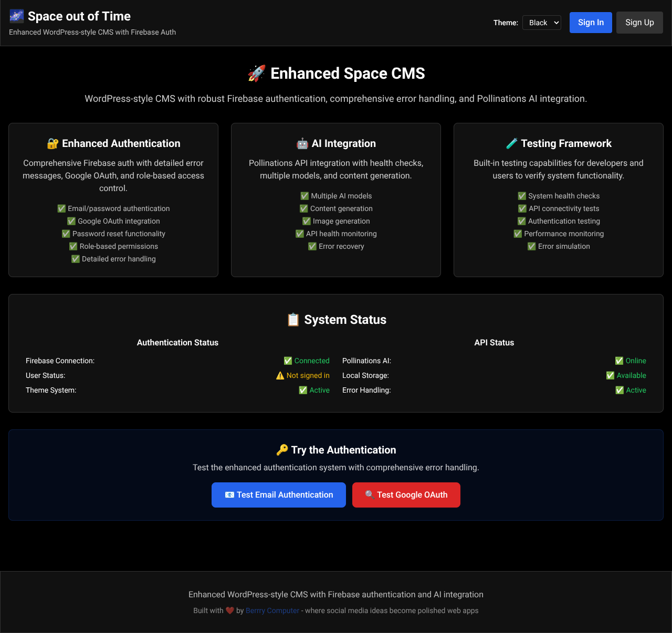
Task: Click the Space out of Time globo logo
Action: pos(16,16)
